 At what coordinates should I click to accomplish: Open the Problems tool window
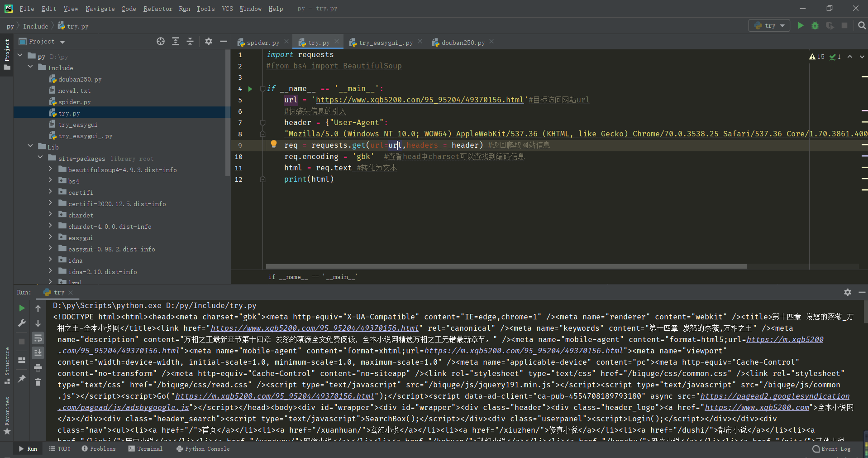[x=99, y=449]
